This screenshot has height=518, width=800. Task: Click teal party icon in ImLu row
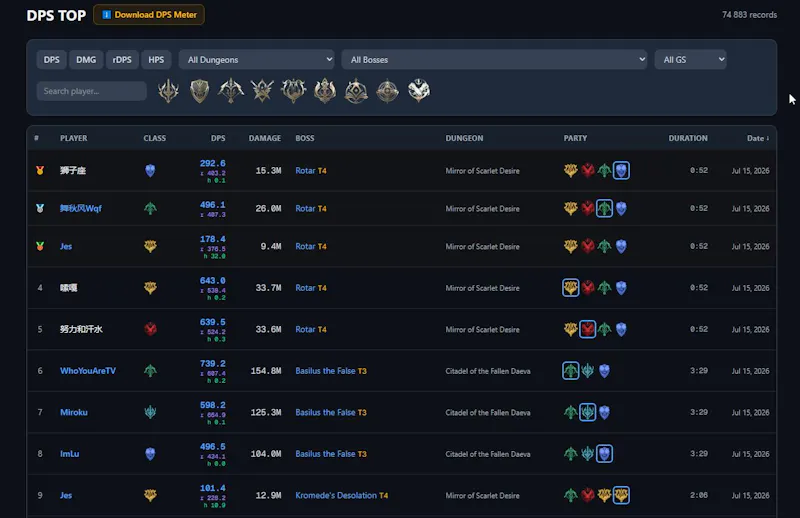point(587,454)
